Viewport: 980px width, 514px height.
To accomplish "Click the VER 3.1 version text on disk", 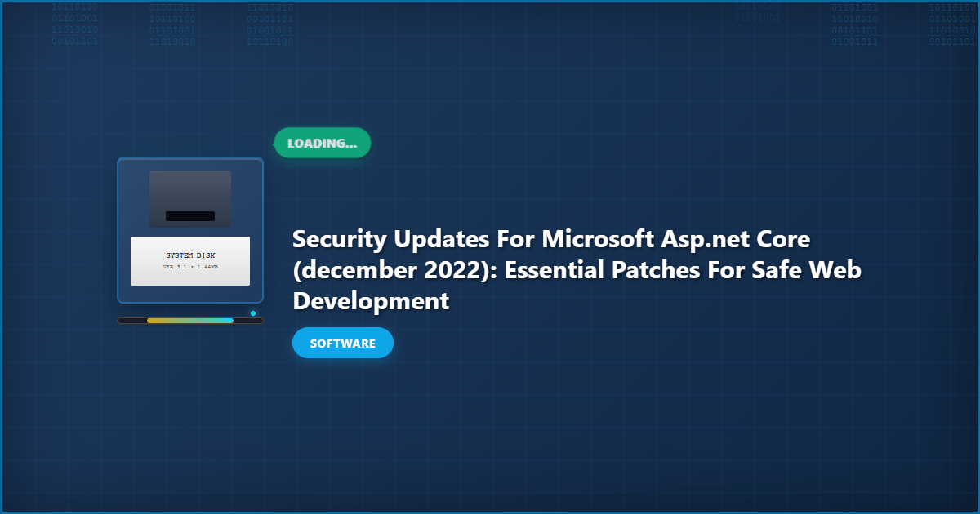I will [x=190, y=267].
